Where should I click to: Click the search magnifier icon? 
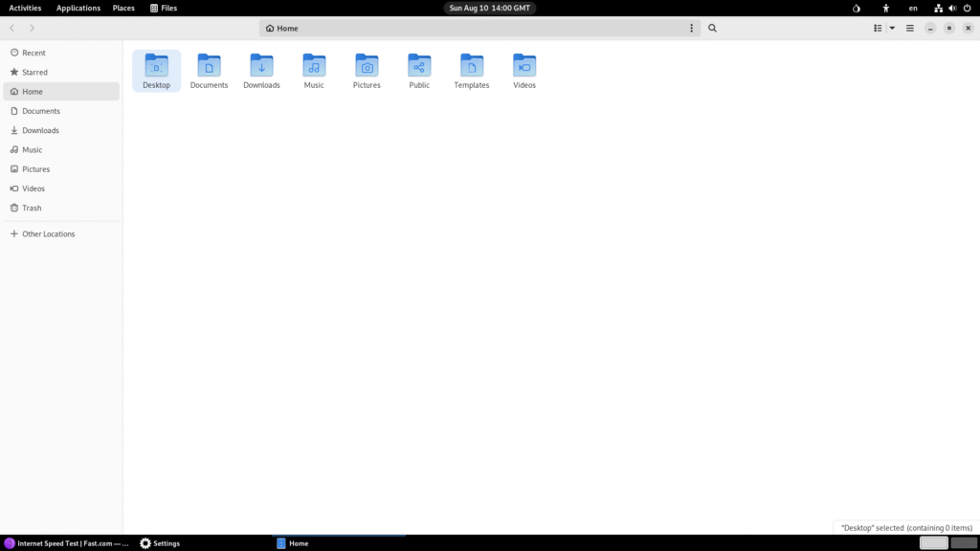coord(713,29)
